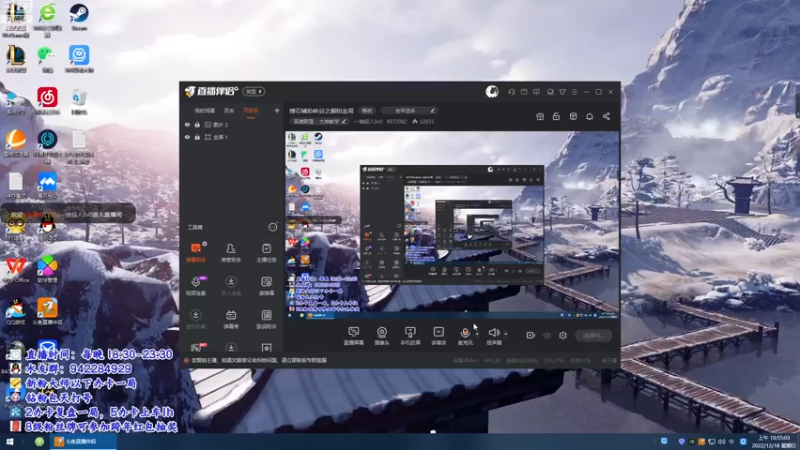This screenshot has width=800, height=450.
Task: Open the mobile screen cast source
Action: (410, 336)
